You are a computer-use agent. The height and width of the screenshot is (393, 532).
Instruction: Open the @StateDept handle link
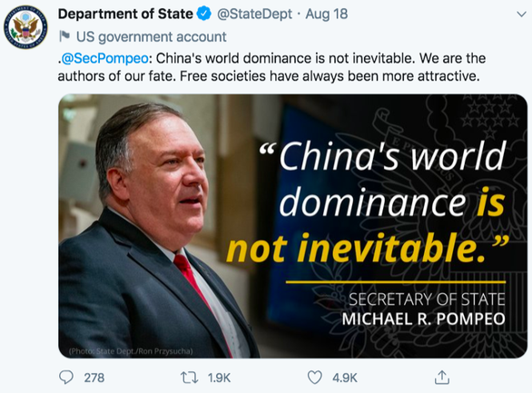[x=254, y=14]
